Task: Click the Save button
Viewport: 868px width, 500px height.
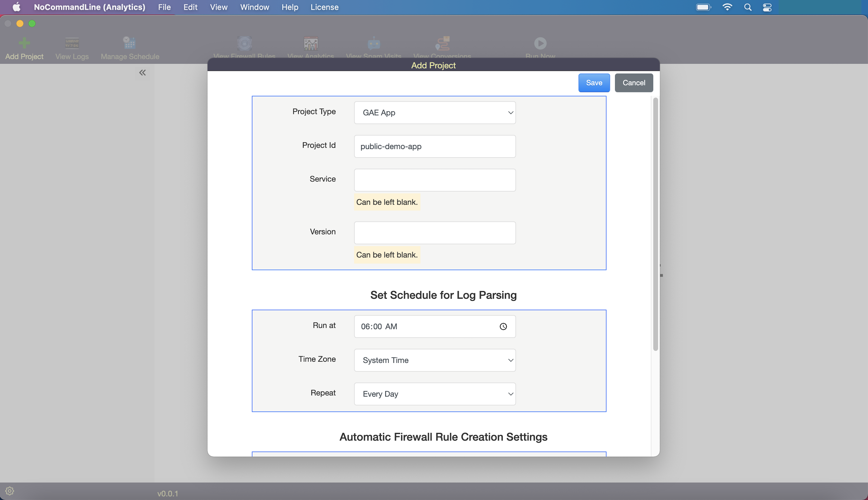Action: pyautogui.click(x=594, y=83)
